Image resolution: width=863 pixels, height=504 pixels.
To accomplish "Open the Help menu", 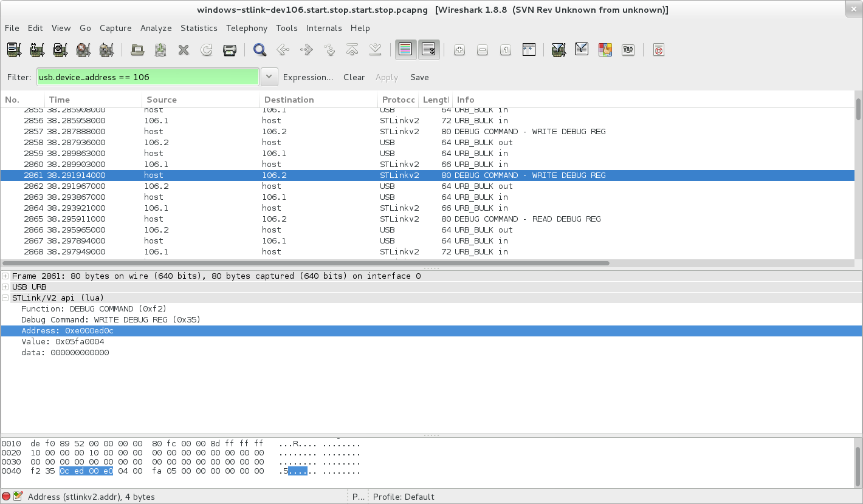I will click(x=360, y=28).
